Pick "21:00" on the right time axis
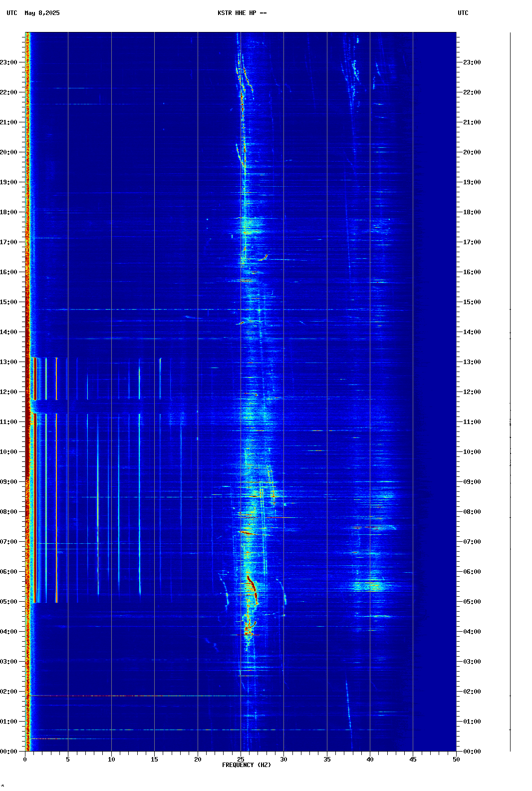The image size is (532, 791). tap(472, 122)
